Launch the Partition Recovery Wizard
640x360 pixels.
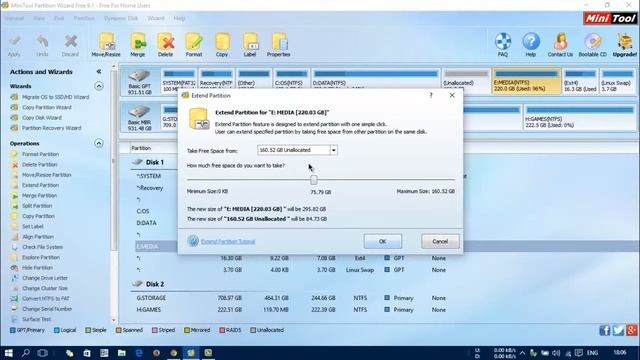click(x=51, y=128)
